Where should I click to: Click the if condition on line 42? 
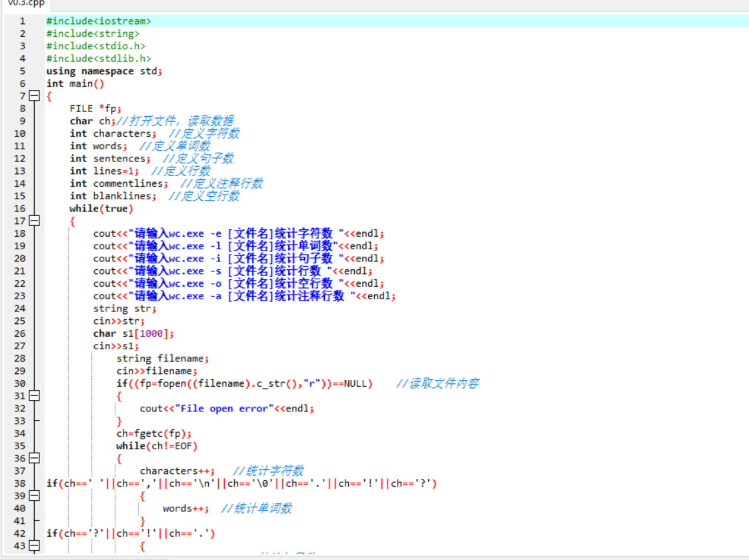pyautogui.click(x=131, y=533)
